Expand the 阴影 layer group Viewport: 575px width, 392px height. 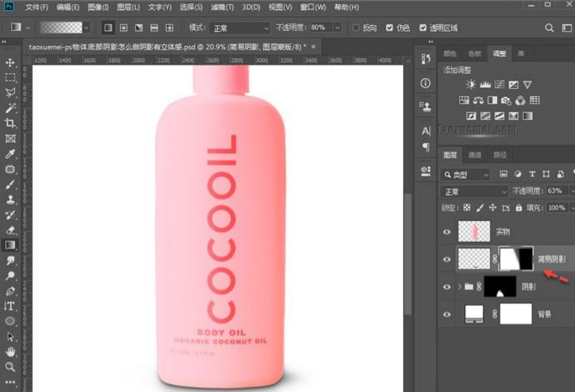[x=459, y=286]
